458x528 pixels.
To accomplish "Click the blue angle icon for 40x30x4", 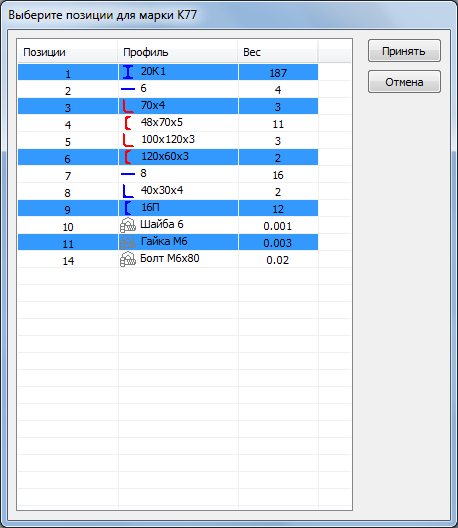I will (128, 191).
